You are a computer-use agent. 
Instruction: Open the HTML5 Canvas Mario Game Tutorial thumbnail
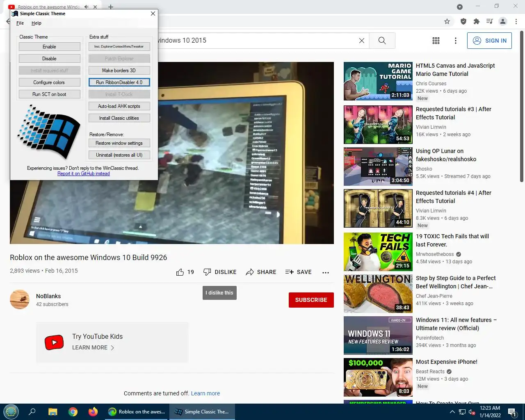click(378, 81)
